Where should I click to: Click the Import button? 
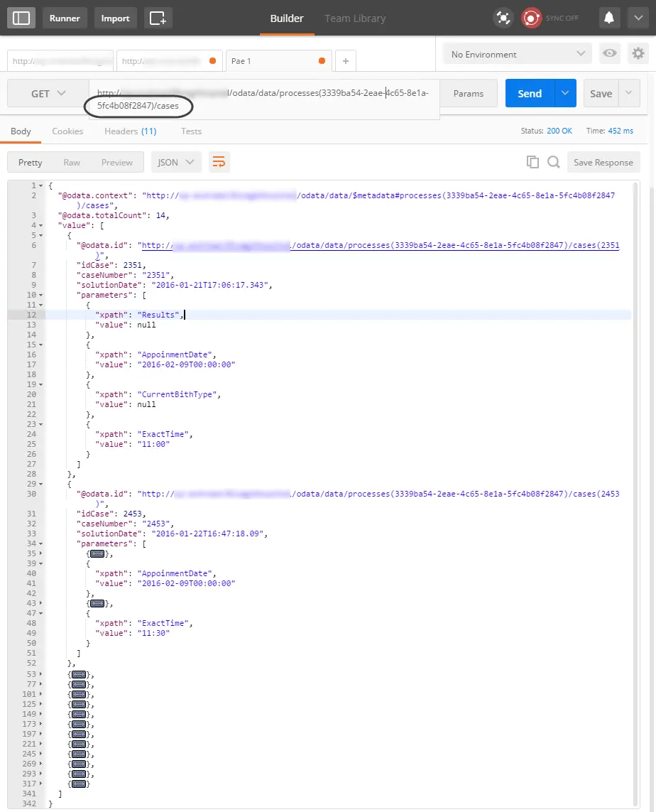click(x=116, y=18)
